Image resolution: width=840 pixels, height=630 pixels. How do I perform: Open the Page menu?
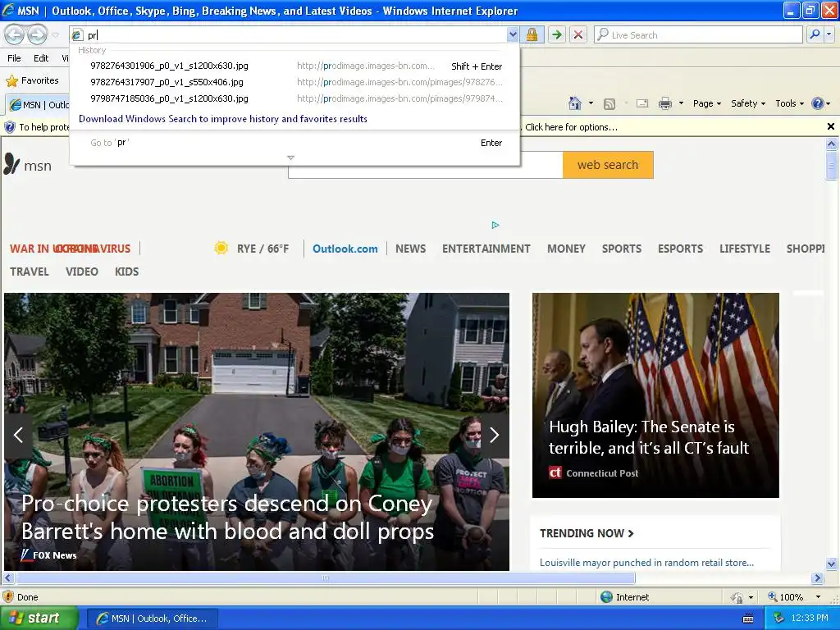706,103
